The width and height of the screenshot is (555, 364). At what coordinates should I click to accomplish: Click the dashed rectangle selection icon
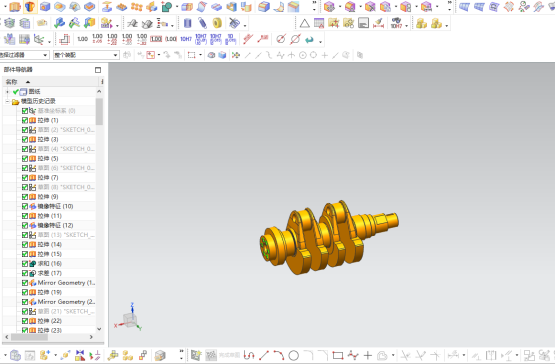coord(191,55)
